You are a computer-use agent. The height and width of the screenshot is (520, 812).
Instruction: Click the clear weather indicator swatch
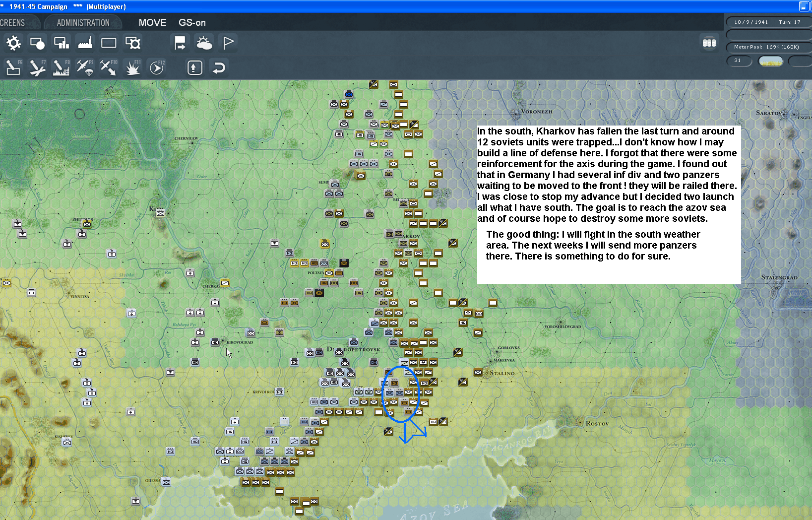(770, 61)
